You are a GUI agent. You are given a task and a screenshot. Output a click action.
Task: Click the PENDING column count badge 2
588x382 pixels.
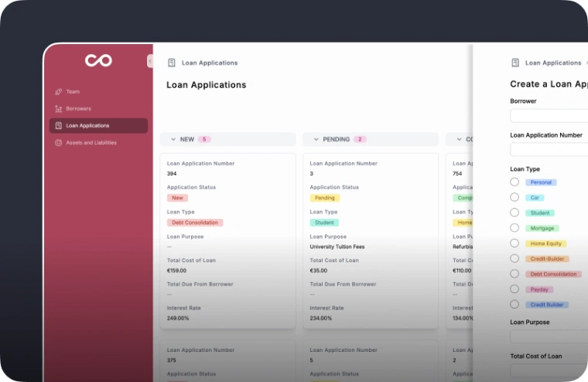pos(360,139)
